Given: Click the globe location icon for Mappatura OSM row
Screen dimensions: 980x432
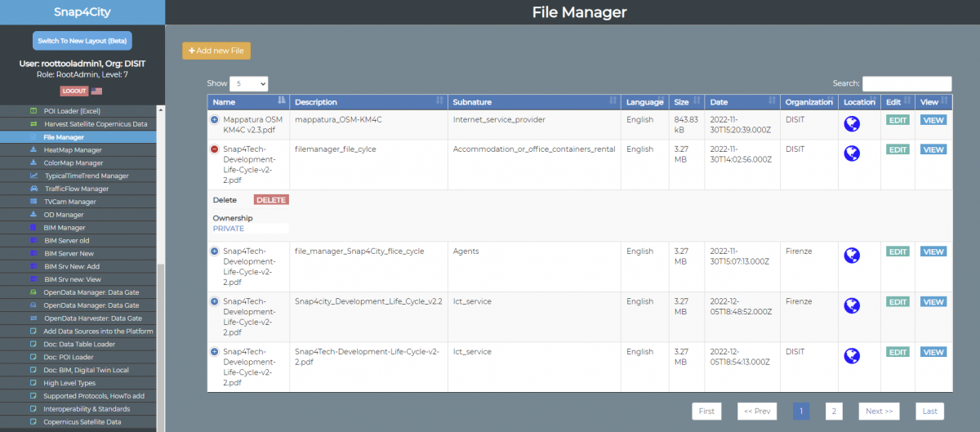Looking at the screenshot, I should pos(852,124).
